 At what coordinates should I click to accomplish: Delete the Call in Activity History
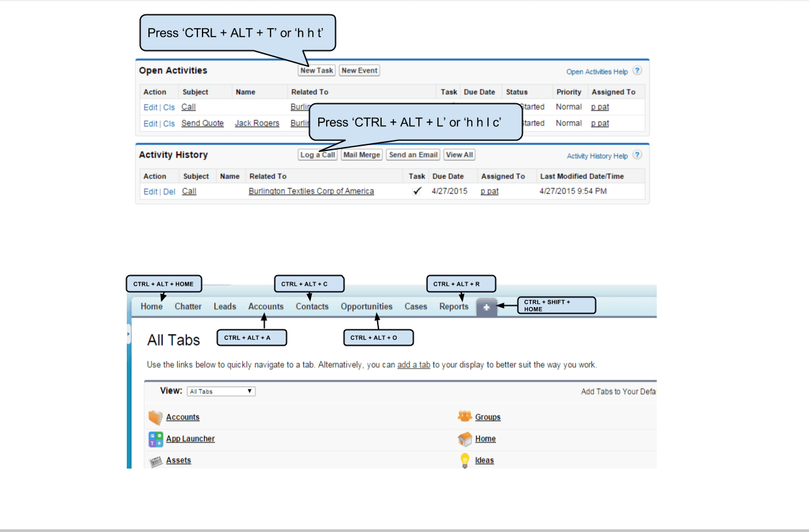click(x=169, y=191)
